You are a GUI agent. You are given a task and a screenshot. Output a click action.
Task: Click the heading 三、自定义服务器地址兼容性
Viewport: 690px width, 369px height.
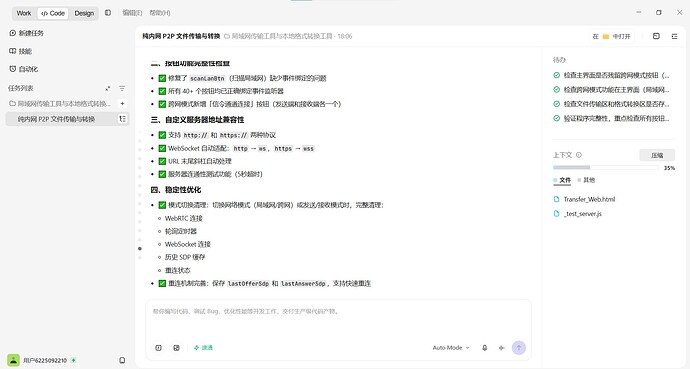click(x=197, y=120)
